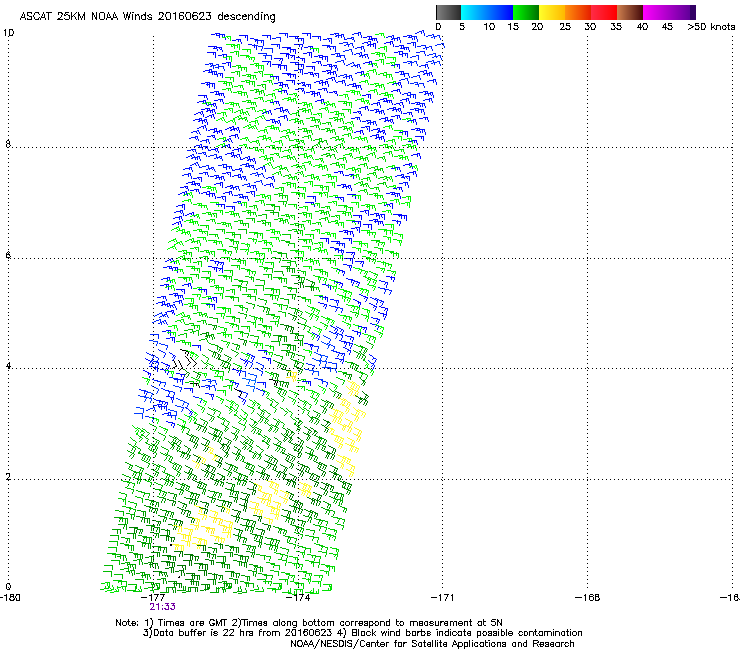Click the yellow 20-25 knots legend swatch
The height and width of the screenshot is (650, 740).
(x=552, y=12)
